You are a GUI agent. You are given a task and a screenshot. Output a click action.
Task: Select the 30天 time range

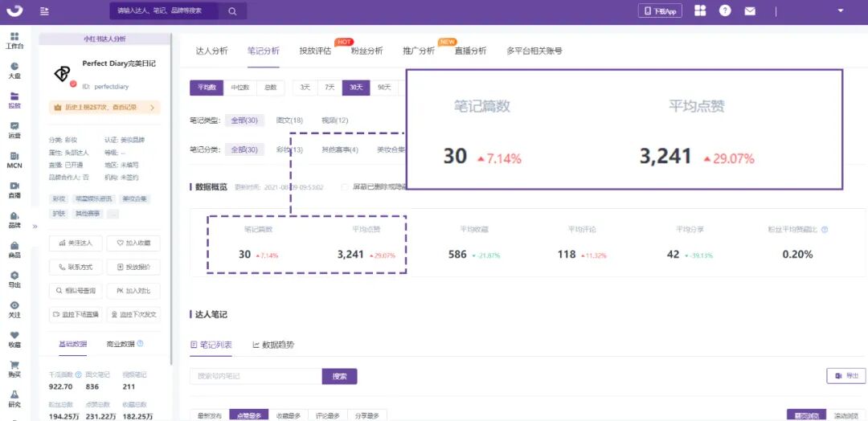point(356,88)
